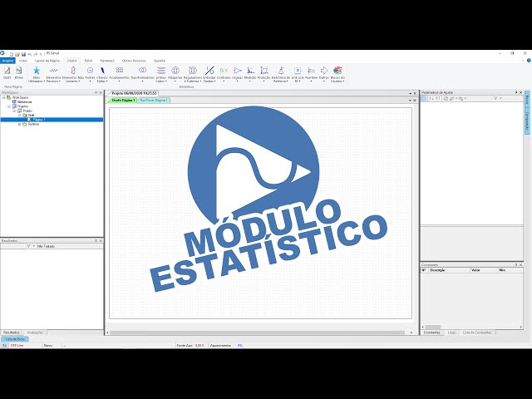Screen dimensions: 532x399
Task: Pin the WorkSpace panel
Action: [x=96, y=92]
